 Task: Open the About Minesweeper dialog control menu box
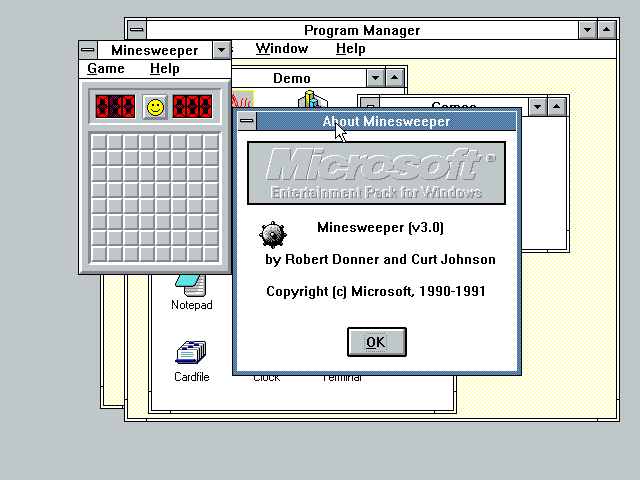247,121
